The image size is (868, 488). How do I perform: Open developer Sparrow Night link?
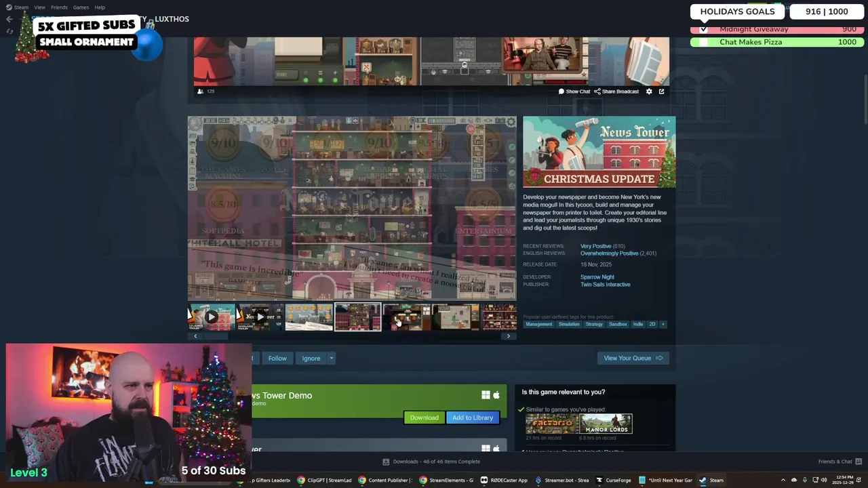coord(597,277)
